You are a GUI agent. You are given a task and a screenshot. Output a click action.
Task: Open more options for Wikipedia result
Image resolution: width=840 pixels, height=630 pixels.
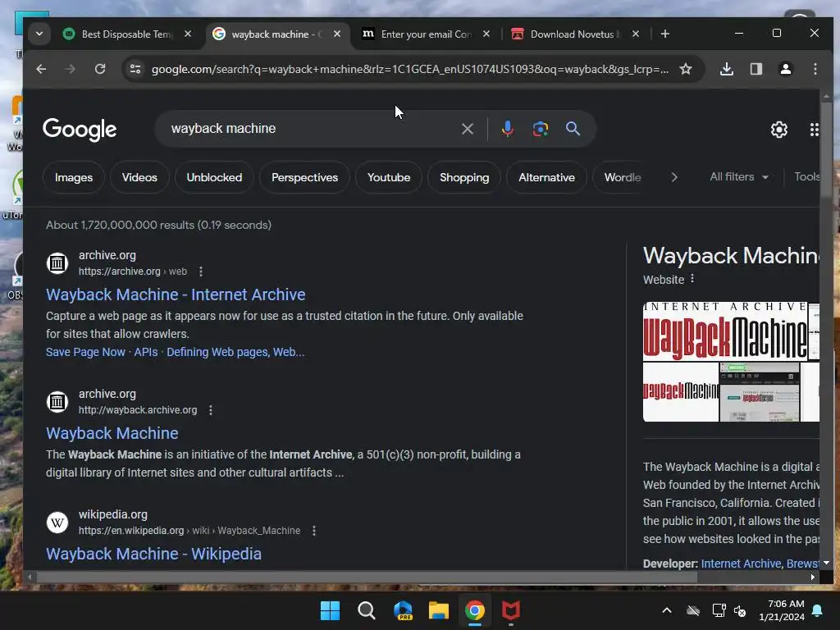[x=314, y=531]
